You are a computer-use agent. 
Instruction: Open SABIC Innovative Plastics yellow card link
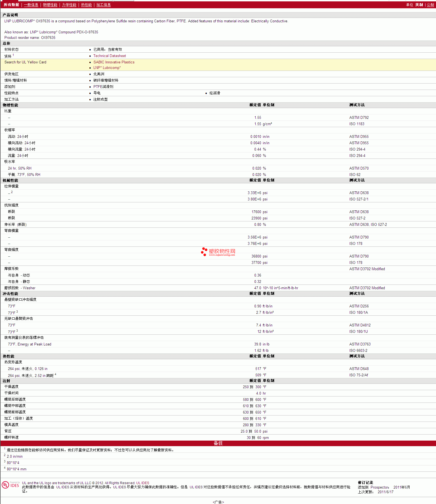[114, 62]
